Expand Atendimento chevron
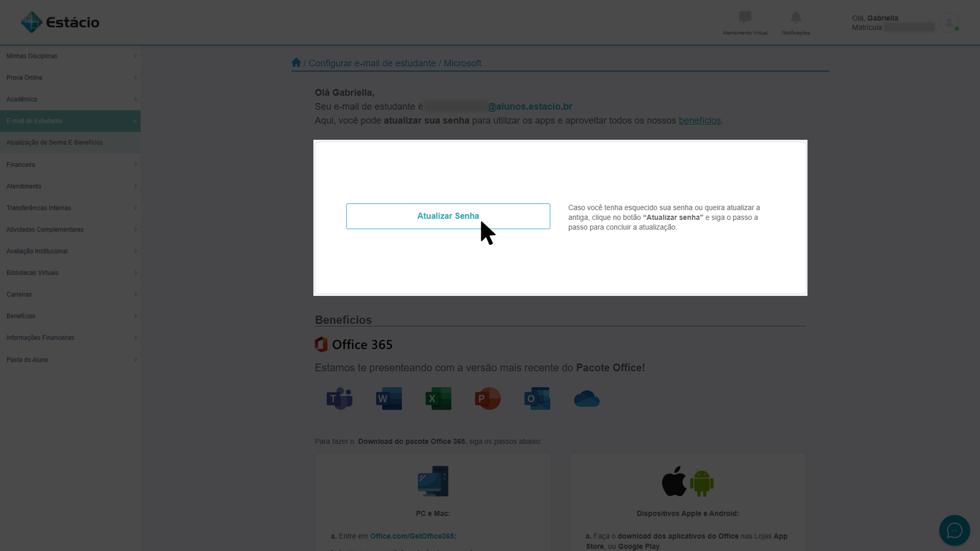 tap(135, 186)
